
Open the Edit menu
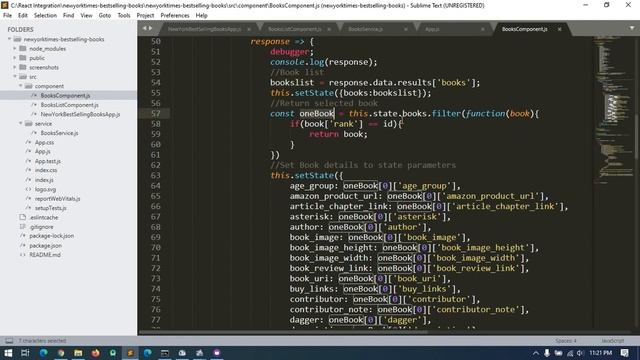tap(23, 16)
